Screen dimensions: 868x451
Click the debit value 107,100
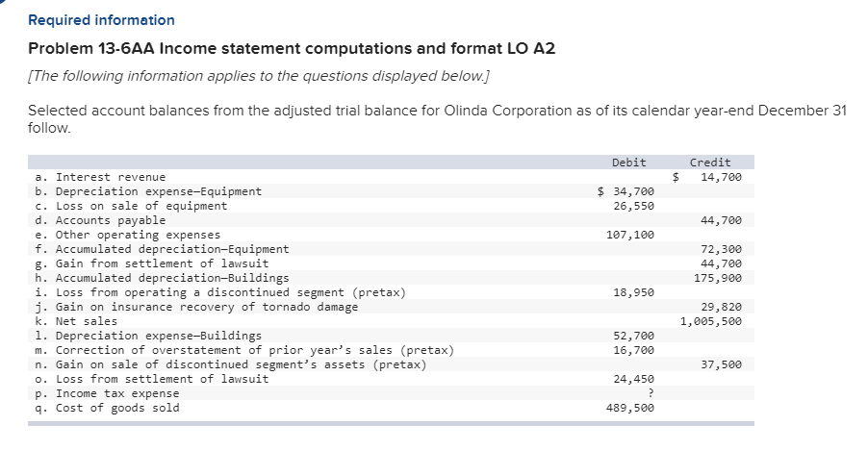630,235
